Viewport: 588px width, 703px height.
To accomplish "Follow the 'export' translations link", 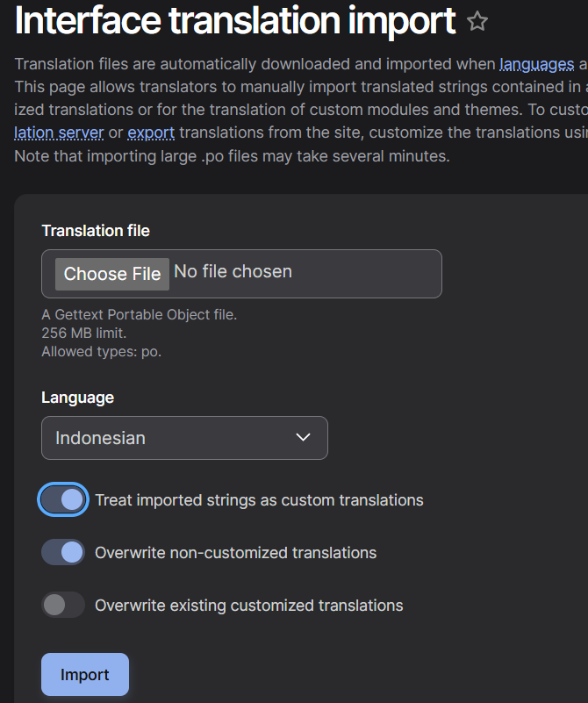I will tap(150, 133).
